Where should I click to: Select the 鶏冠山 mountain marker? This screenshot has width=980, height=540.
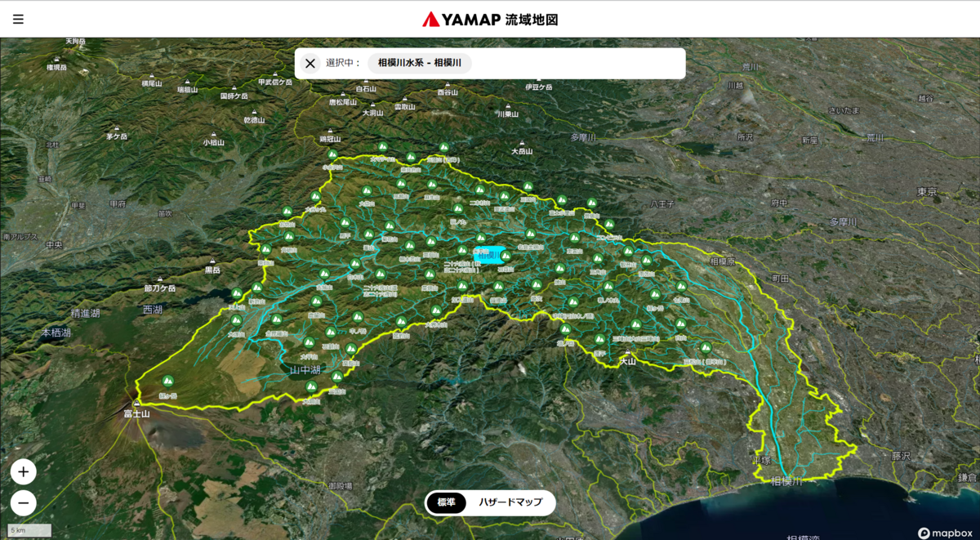coord(330,136)
